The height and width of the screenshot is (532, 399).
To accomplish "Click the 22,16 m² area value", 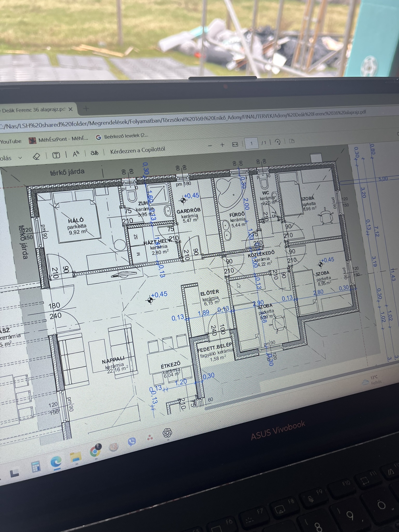I will [117, 369].
